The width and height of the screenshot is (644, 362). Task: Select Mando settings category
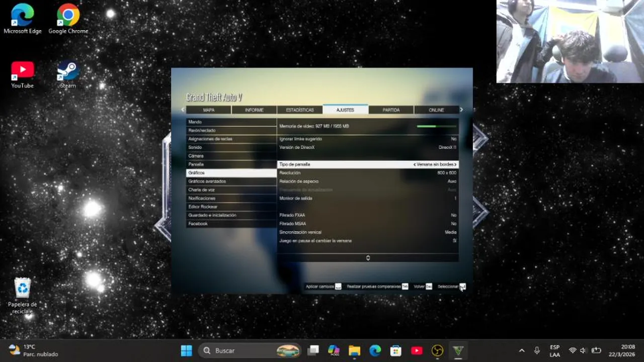(x=231, y=122)
